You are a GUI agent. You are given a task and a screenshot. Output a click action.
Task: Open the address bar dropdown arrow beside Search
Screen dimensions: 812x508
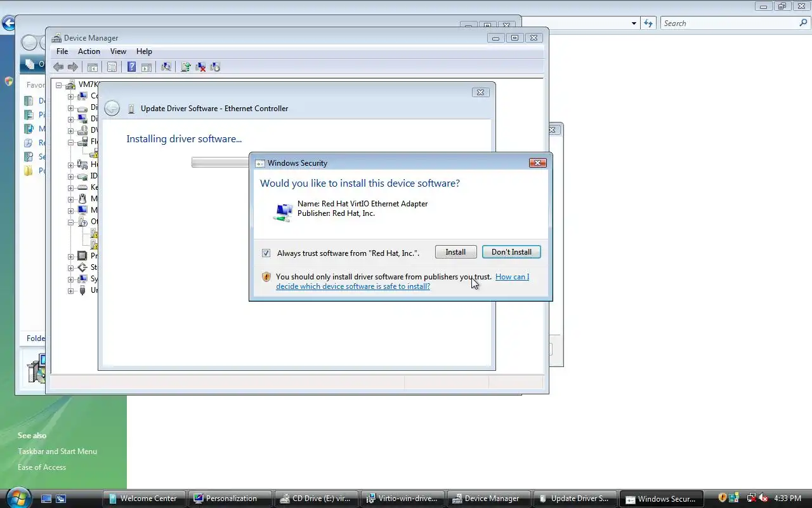634,23
